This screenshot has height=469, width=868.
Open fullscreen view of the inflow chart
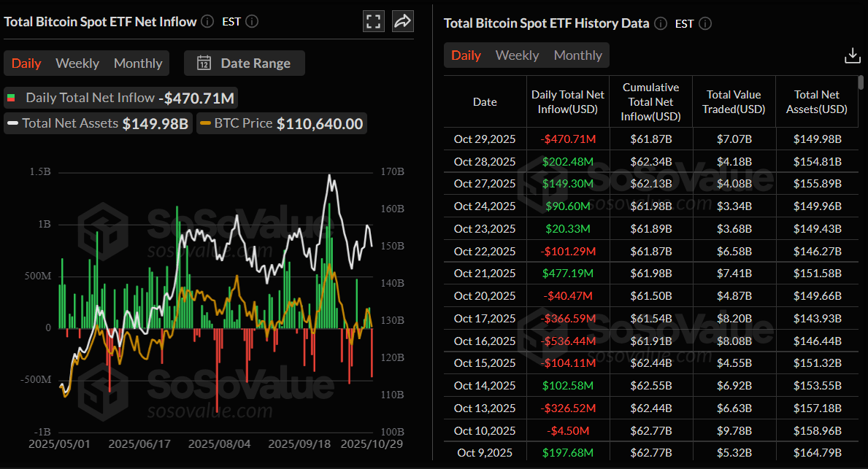pyautogui.click(x=373, y=21)
